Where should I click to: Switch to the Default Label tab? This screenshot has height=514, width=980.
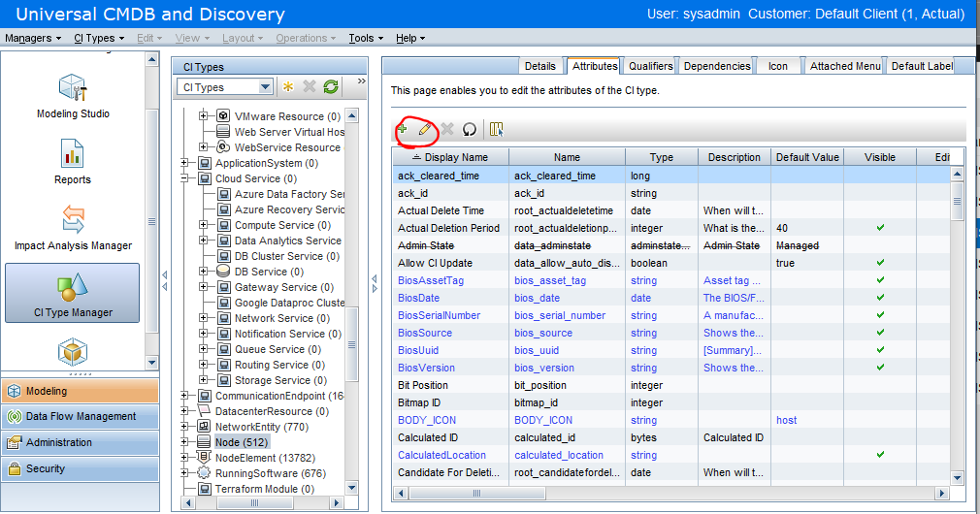coord(922,66)
